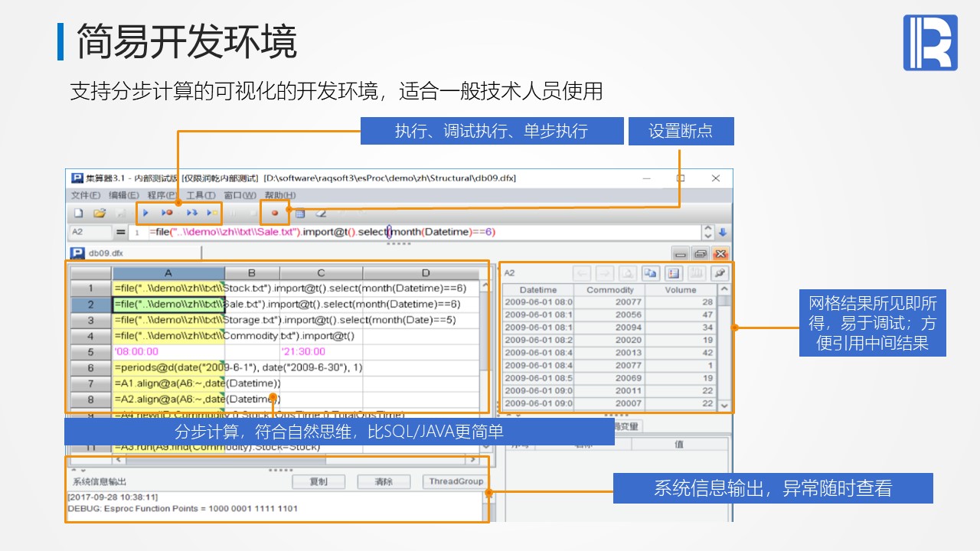Click the New file toolbar icon
The width and height of the screenshot is (980, 551).
click(78, 213)
